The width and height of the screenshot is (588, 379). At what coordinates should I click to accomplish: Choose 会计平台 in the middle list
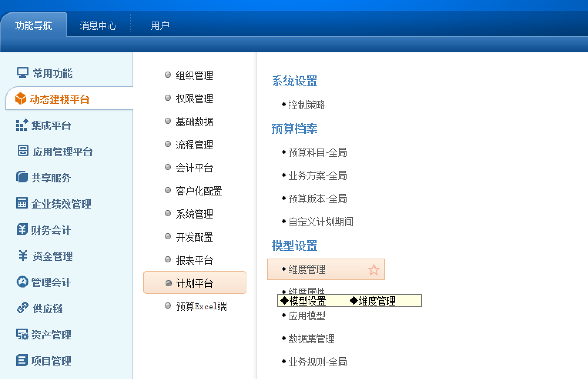click(x=194, y=168)
